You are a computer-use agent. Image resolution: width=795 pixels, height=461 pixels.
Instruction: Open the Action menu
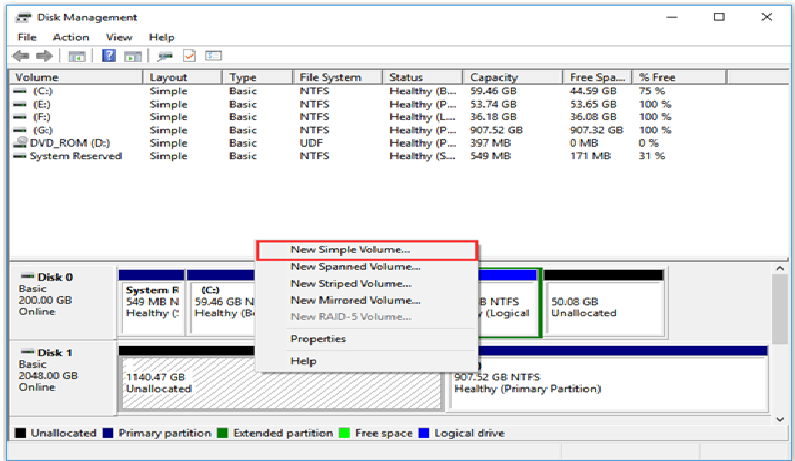tap(71, 37)
